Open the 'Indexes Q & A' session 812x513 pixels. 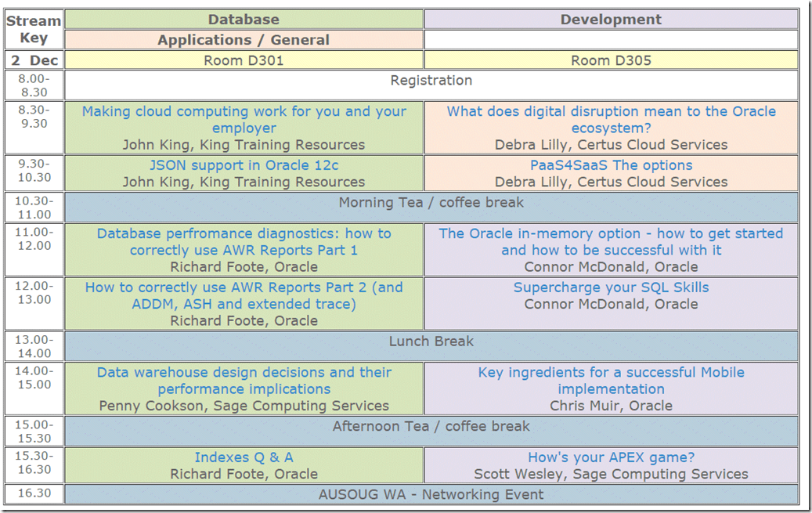[244, 457]
